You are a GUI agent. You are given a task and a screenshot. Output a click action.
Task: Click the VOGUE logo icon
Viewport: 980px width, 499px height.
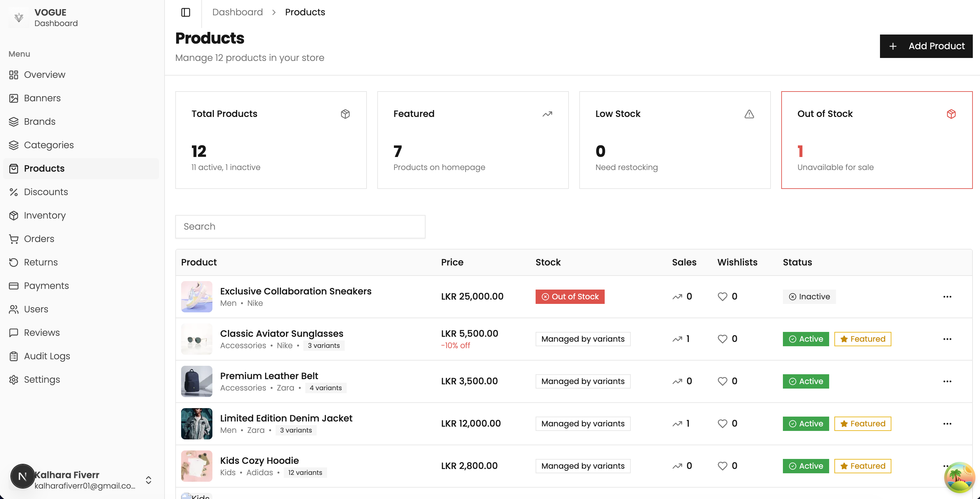click(x=19, y=18)
